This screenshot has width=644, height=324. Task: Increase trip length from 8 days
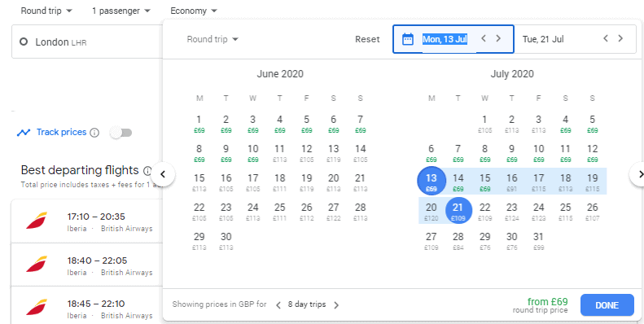tap(336, 305)
